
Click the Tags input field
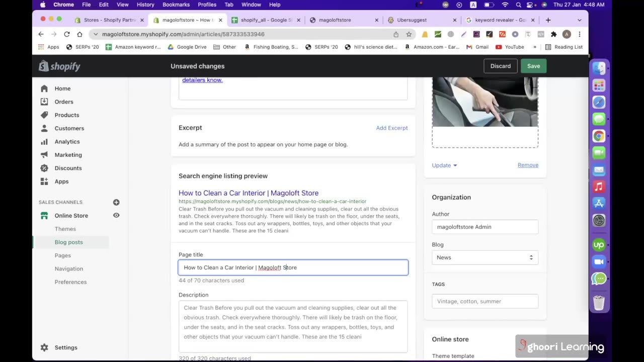coord(485,301)
